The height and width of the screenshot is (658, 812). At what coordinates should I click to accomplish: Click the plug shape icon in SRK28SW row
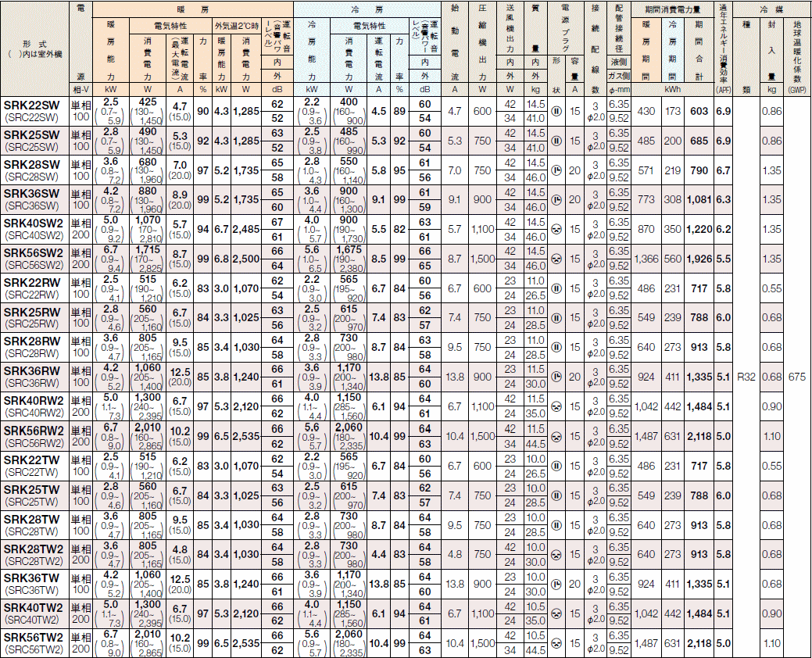point(556,170)
